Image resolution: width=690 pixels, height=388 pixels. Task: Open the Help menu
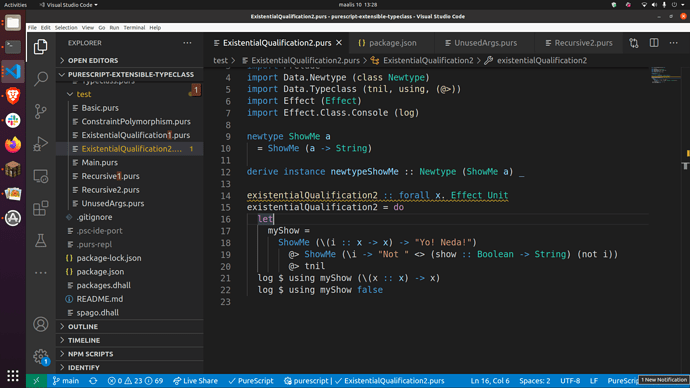[x=155, y=28]
